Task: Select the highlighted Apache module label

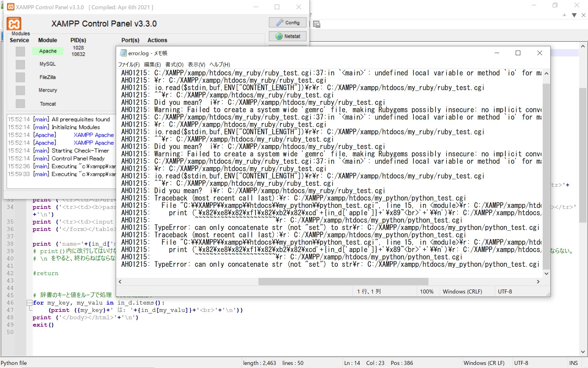Action: pyautogui.click(x=48, y=51)
